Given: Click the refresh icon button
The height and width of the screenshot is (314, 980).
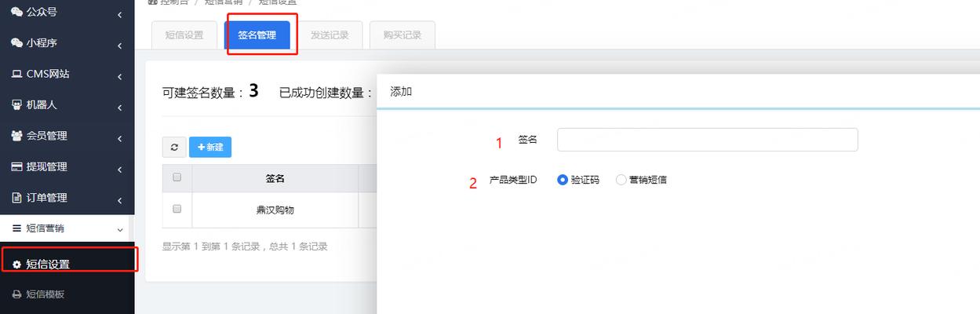Looking at the screenshot, I should tap(173, 147).
